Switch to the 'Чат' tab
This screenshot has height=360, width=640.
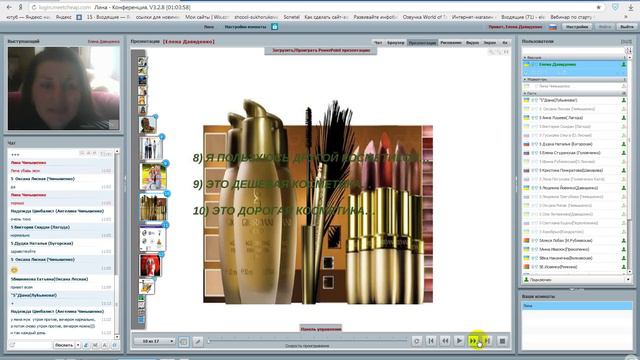click(x=378, y=42)
